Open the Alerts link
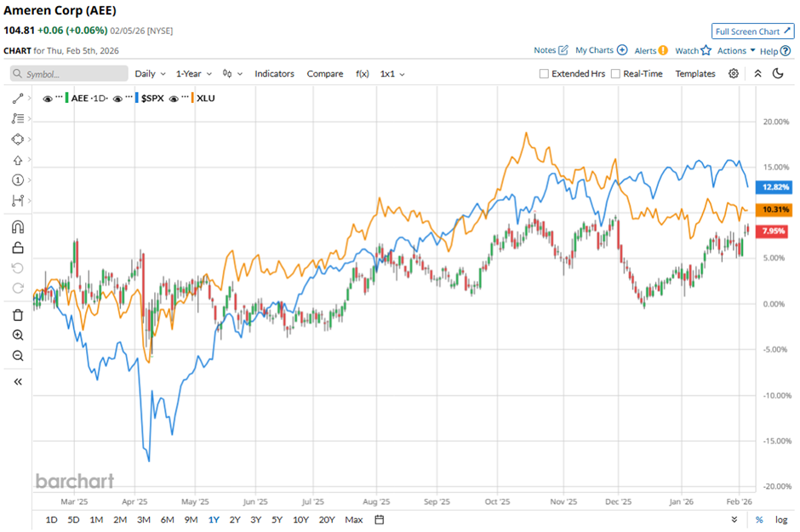This screenshot has height=532, width=800. coord(651,51)
